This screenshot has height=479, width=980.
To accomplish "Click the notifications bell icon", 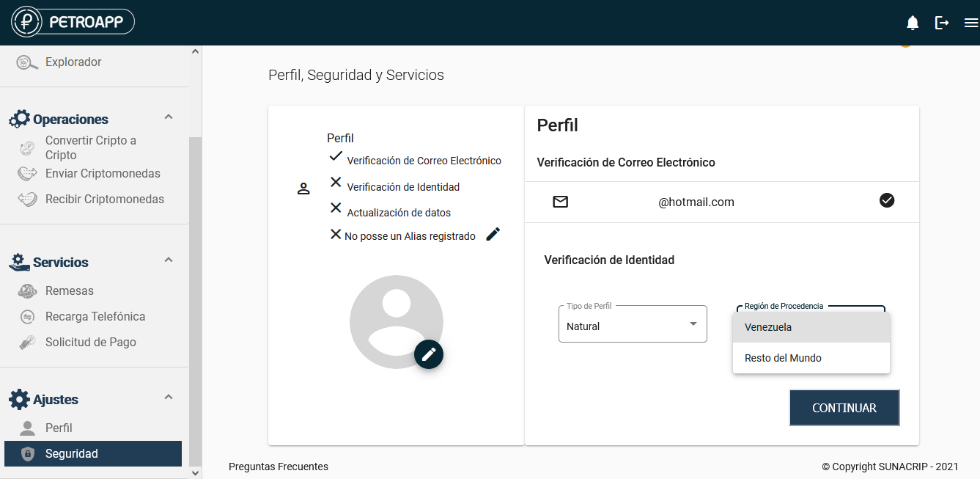I will [913, 23].
